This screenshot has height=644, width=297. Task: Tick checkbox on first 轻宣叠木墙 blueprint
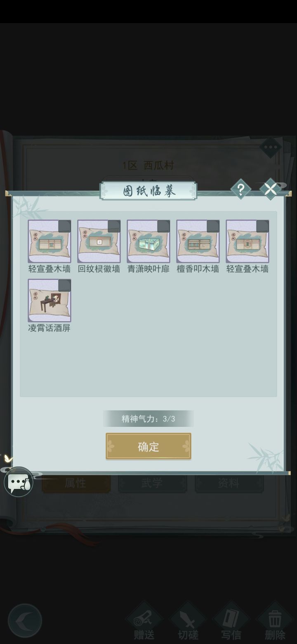(x=64, y=226)
